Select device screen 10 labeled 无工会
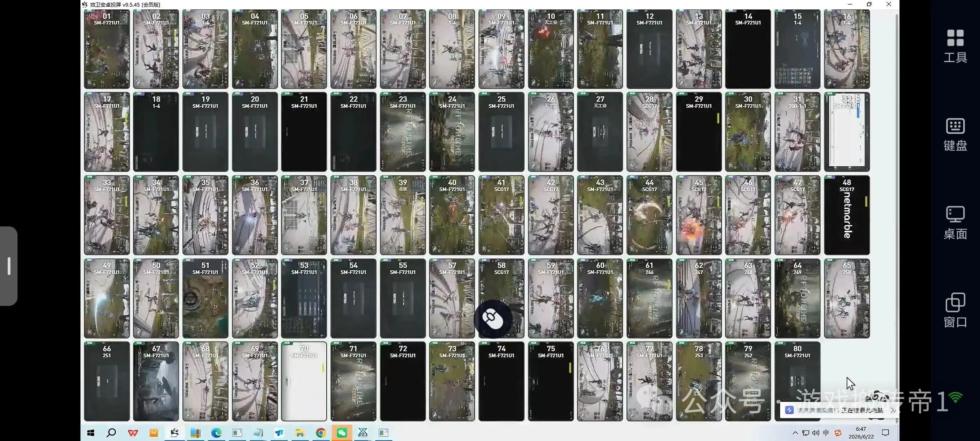 click(551, 49)
